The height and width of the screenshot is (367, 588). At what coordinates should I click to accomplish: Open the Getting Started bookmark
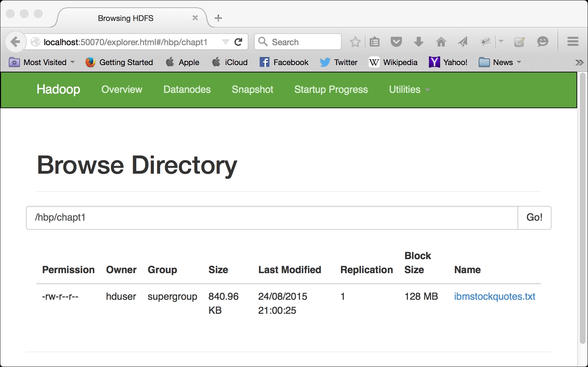click(x=119, y=62)
